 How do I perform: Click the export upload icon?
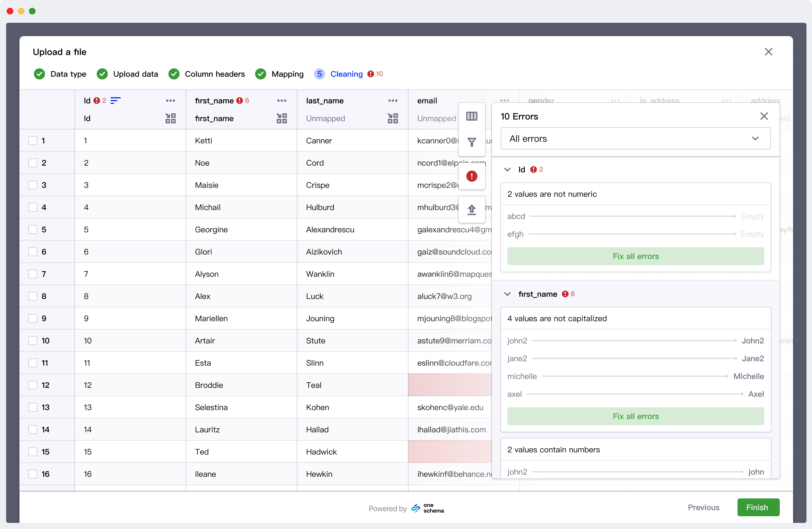(472, 209)
